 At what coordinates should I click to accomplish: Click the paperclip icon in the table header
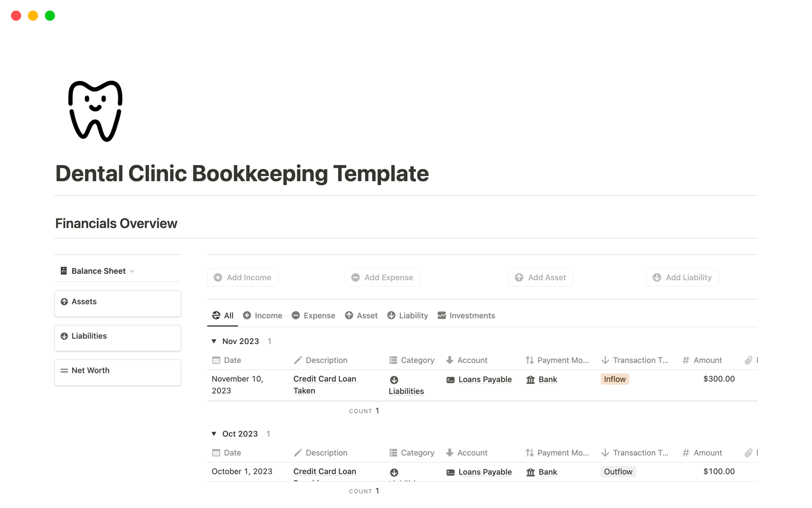(748, 360)
